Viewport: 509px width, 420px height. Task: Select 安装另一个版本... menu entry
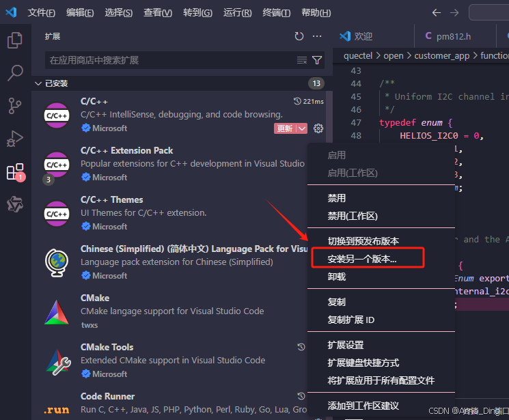381,259
